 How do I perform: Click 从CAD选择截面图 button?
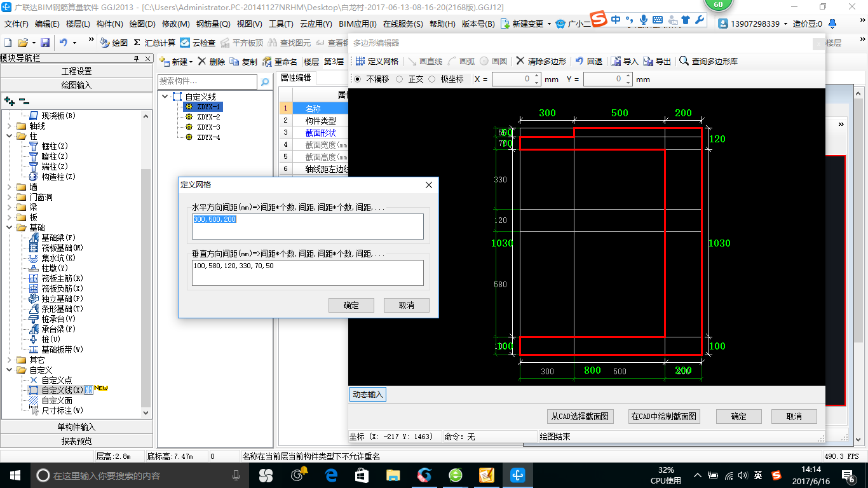click(581, 417)
